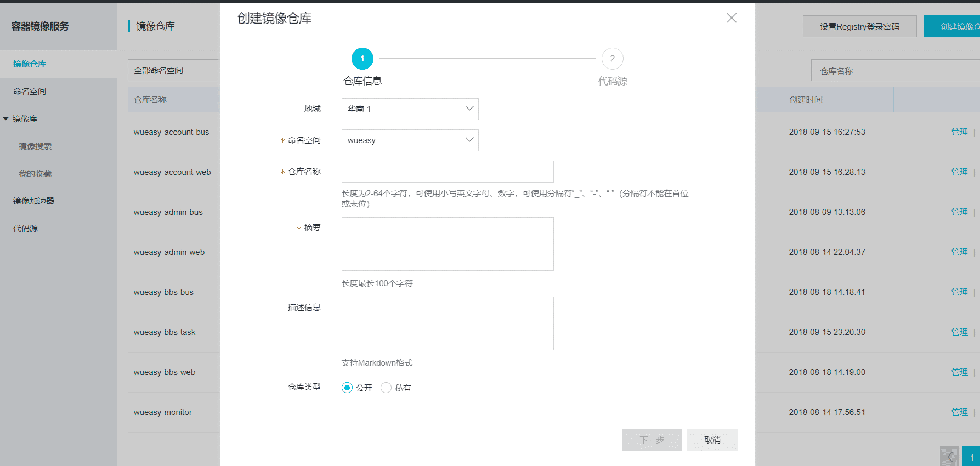Click into the 描述信息 description text area
980x466 pixels.
447,323
